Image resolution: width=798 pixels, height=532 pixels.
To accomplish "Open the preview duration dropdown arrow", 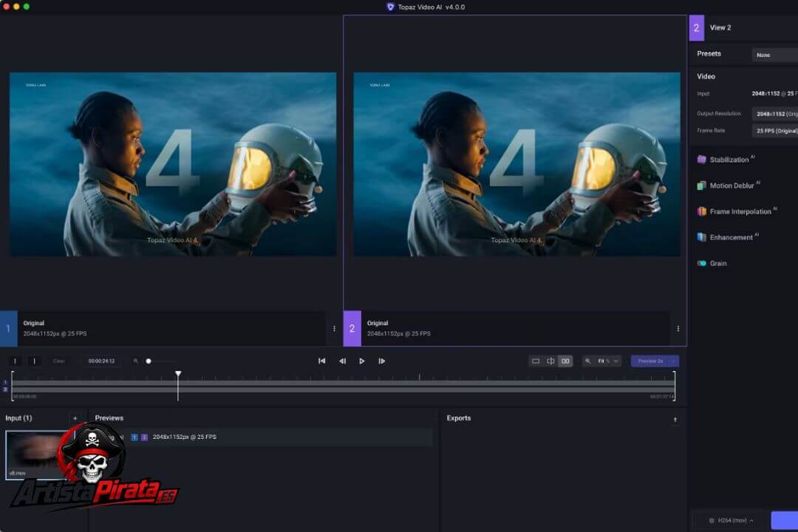I will [674, 361].
